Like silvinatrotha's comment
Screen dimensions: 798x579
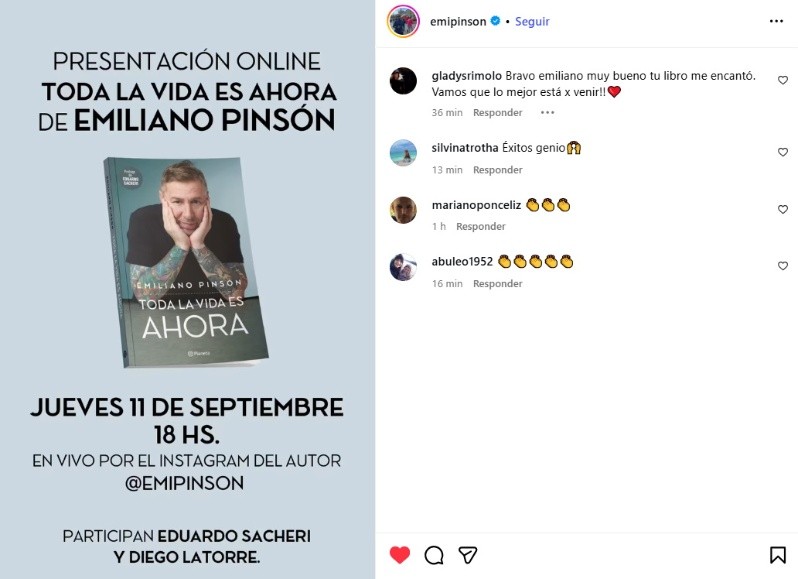pos(783,152)
